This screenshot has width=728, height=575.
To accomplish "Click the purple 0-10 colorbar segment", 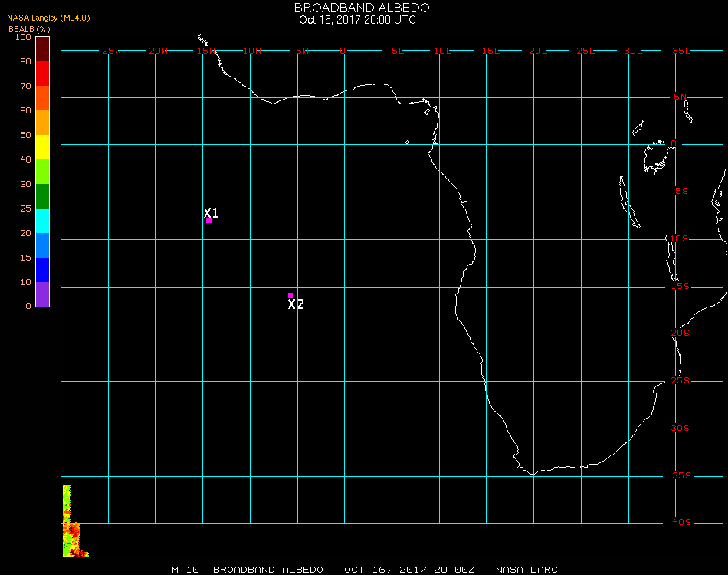I will pyautogui.click(x=42, y=294).
